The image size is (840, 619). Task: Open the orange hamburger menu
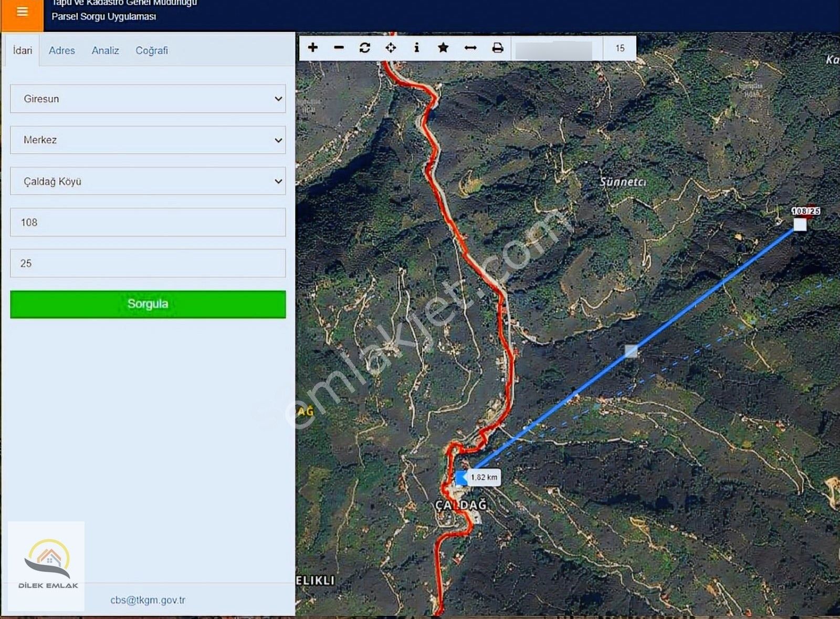(22, 13)
